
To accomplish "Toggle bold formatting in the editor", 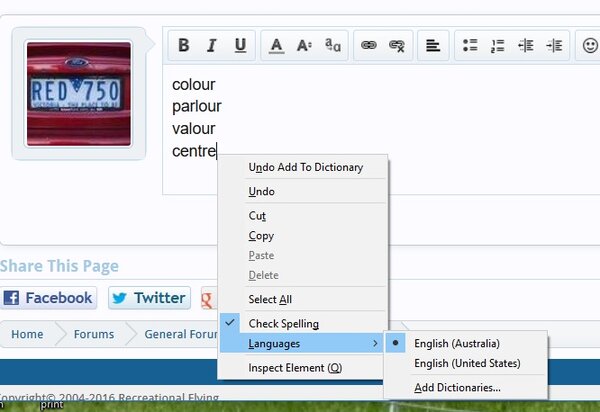I will coord(184,45).
